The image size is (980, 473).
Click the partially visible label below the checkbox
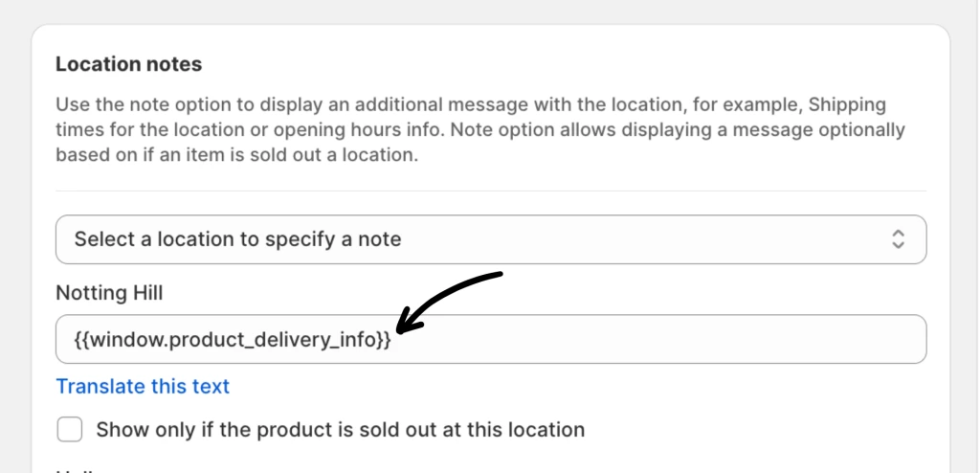pos(77,469)
